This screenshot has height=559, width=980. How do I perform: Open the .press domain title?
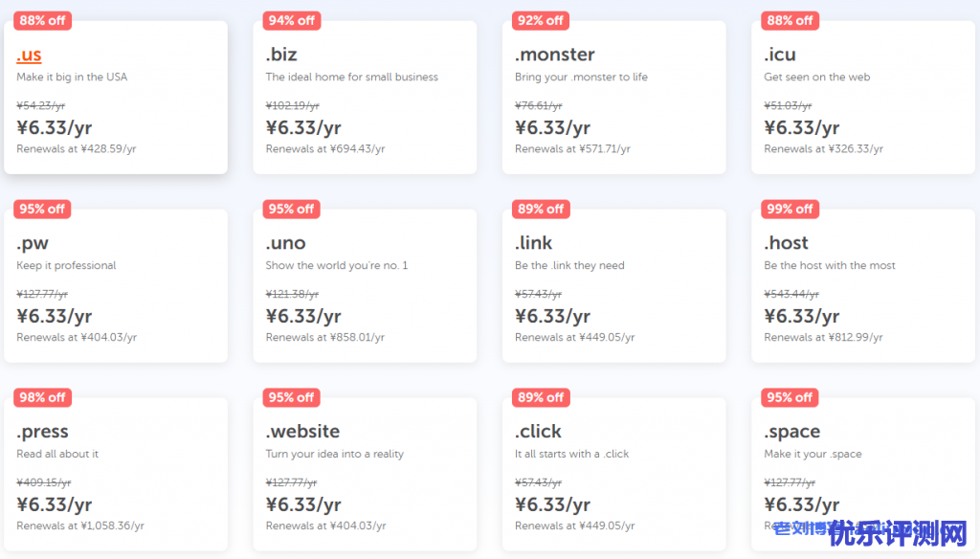click(43, 432)
